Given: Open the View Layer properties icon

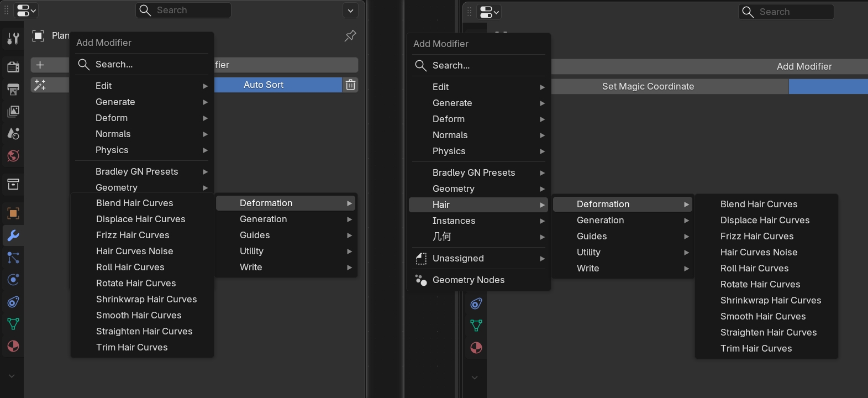Looking at the screenshot, I should [13, 111].
